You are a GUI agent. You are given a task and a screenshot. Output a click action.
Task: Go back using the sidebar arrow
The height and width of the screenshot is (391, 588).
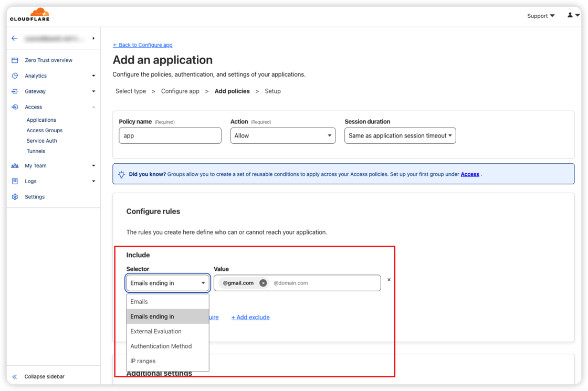(15, 38)
